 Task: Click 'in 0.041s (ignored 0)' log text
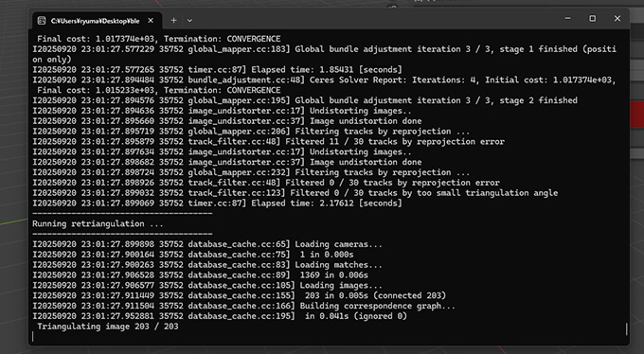(x=356, y=316)
